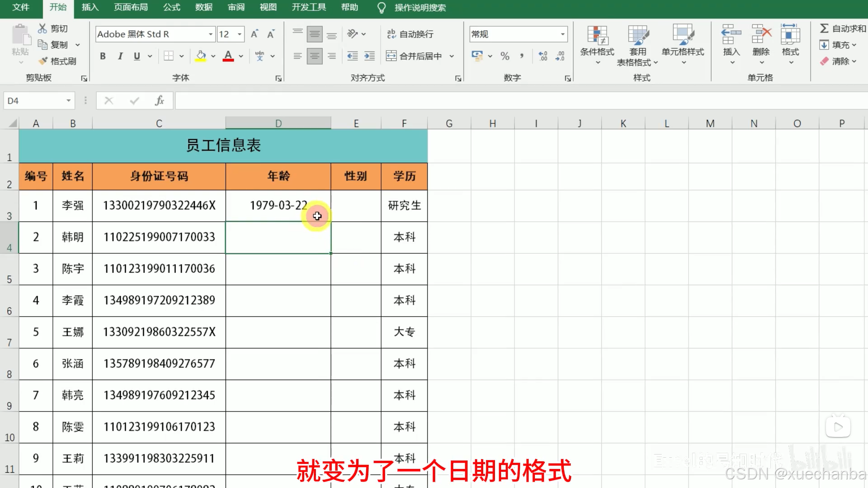Toggle bold formatting

coord(103,56)
